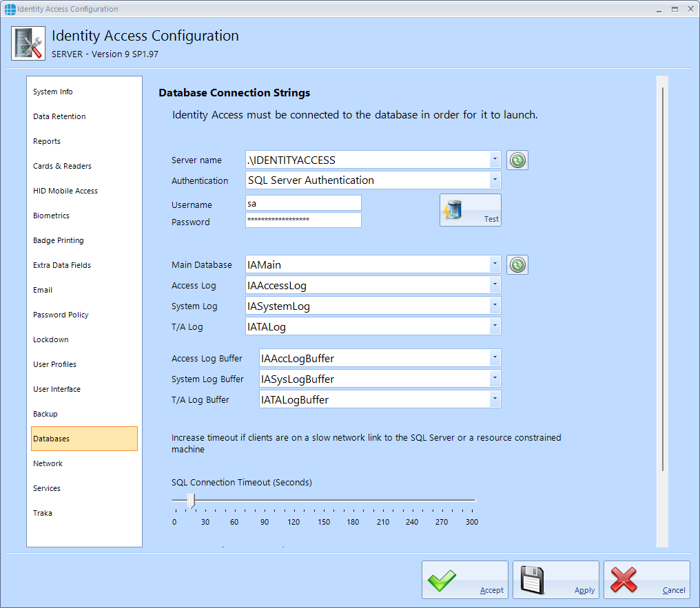Open the Biometrics section
The width and height of the screenshot is (700, 608).
point(84,216)
